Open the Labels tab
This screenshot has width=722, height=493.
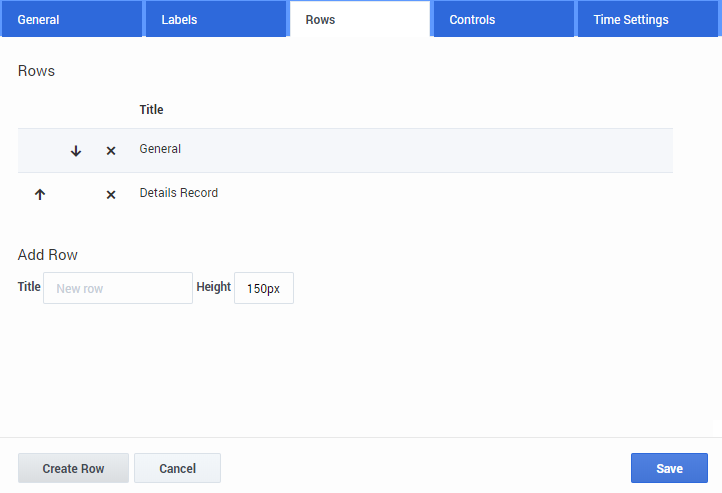pyautogui.click(x=215, y=19)
